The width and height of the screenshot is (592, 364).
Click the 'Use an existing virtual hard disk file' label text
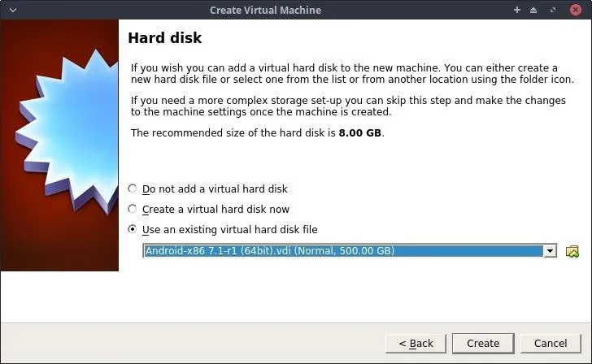229,230
